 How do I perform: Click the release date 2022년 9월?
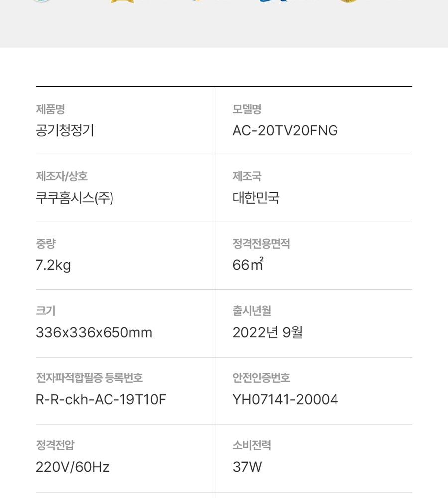268,333
